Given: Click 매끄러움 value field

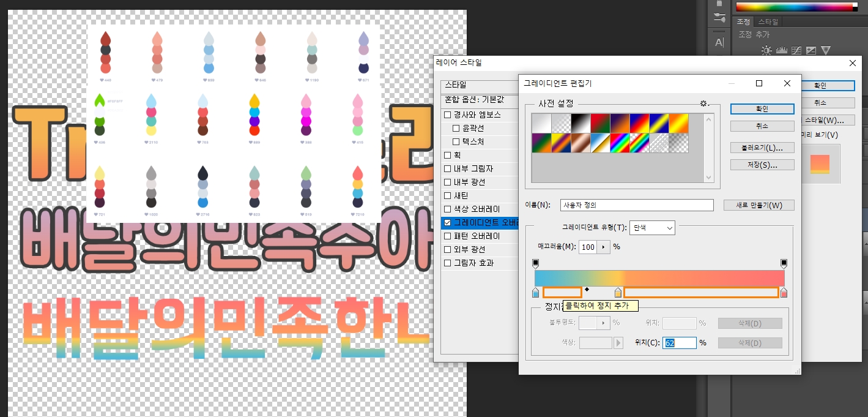Looking at the screenshot, I should coord(589,247).
